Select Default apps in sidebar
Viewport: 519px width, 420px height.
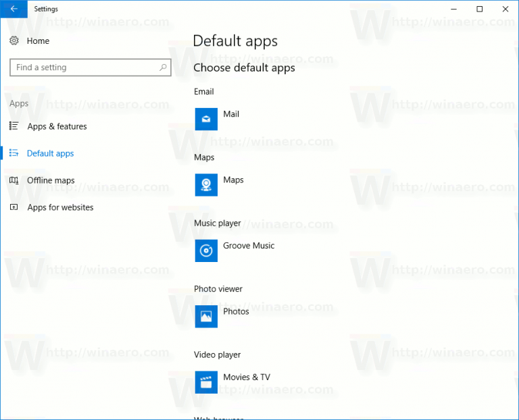point(50,153)
